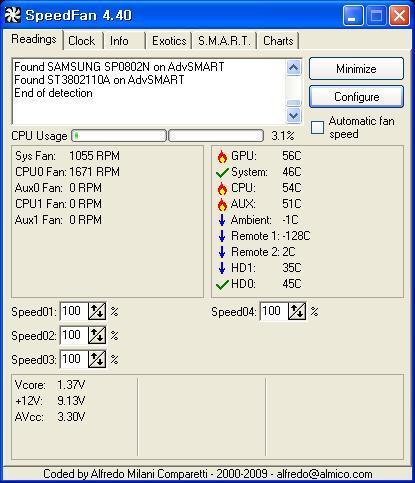Enable the Automatic fan speed checkbox

[317, 127]
